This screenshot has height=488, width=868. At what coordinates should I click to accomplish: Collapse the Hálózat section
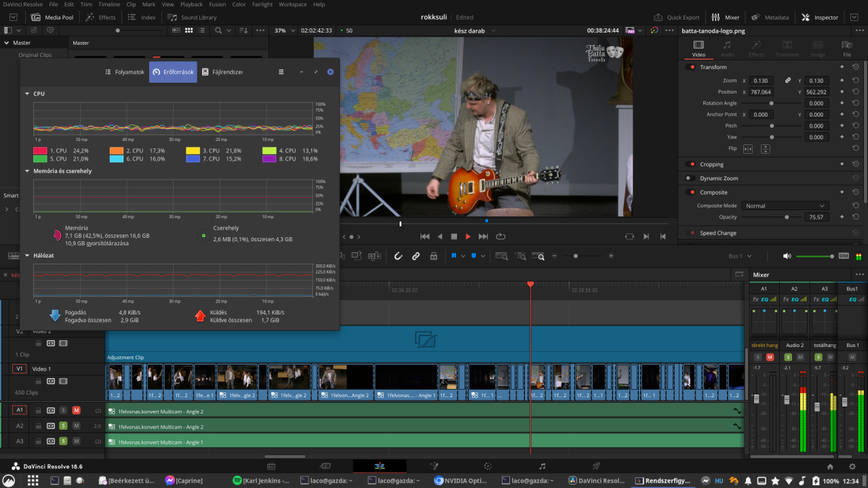click(27, 256)
